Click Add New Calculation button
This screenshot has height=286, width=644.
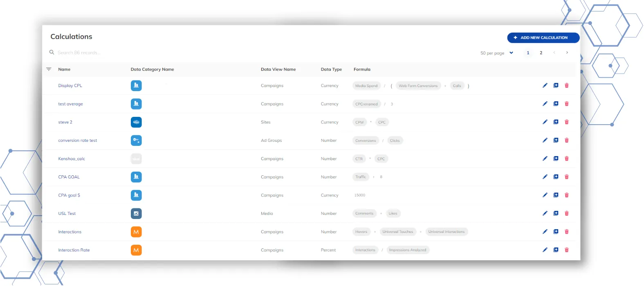pyautogui.click(x=543, y=38)
